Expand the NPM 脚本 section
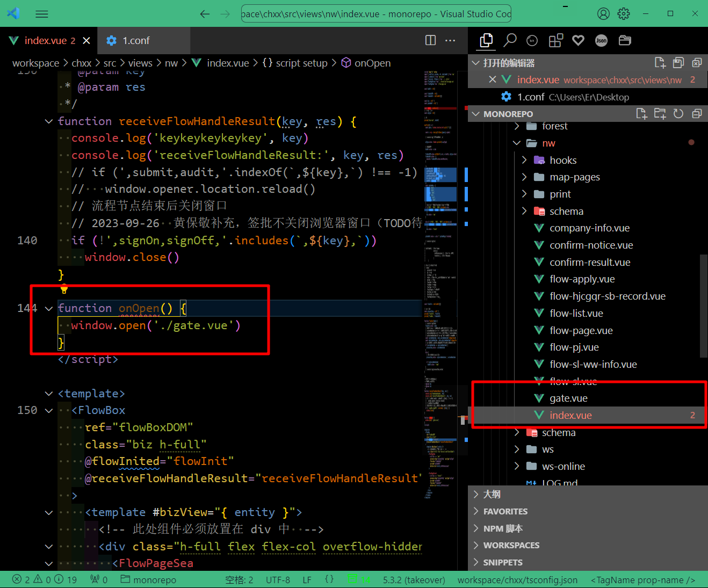This screenshot has width=708, height=588. click(475, 528)
